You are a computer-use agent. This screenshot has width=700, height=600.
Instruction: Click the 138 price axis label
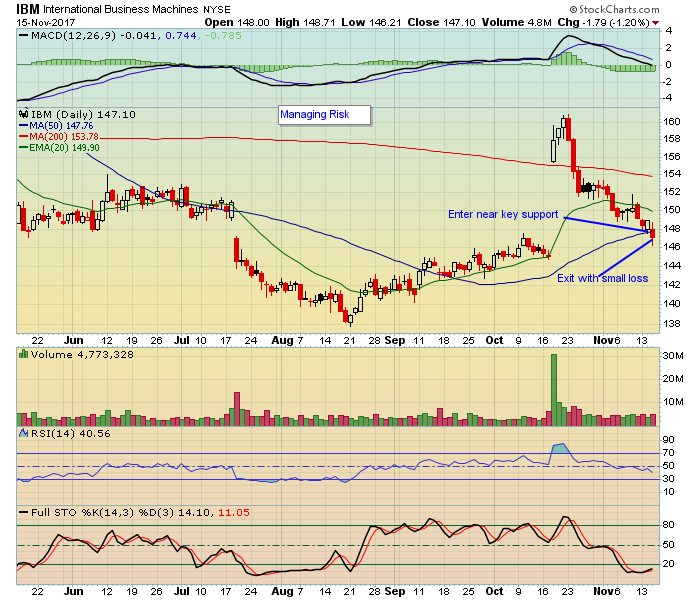click(671, 324)
